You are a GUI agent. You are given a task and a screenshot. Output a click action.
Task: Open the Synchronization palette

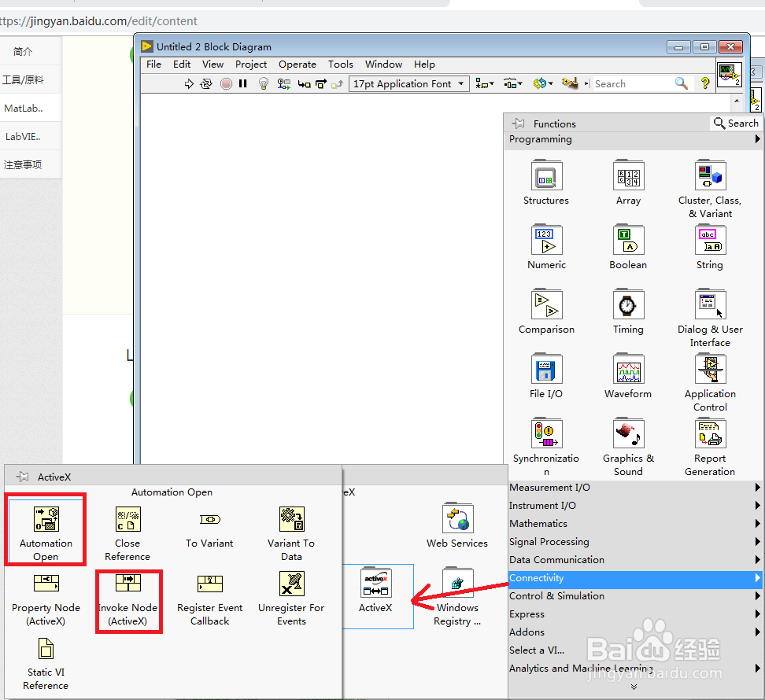[x=546, y=447]
